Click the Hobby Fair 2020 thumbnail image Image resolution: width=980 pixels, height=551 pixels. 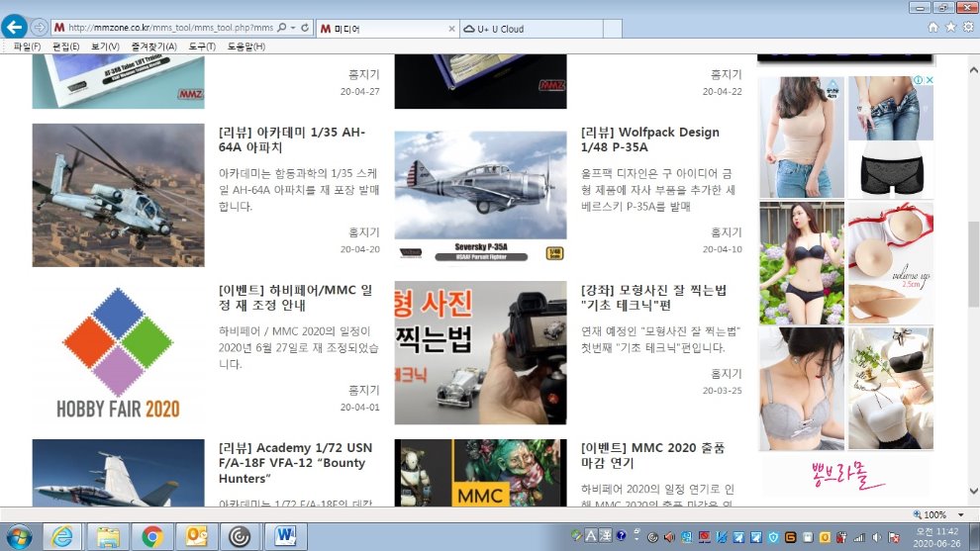pyautogui.click(x=118, y=352)
